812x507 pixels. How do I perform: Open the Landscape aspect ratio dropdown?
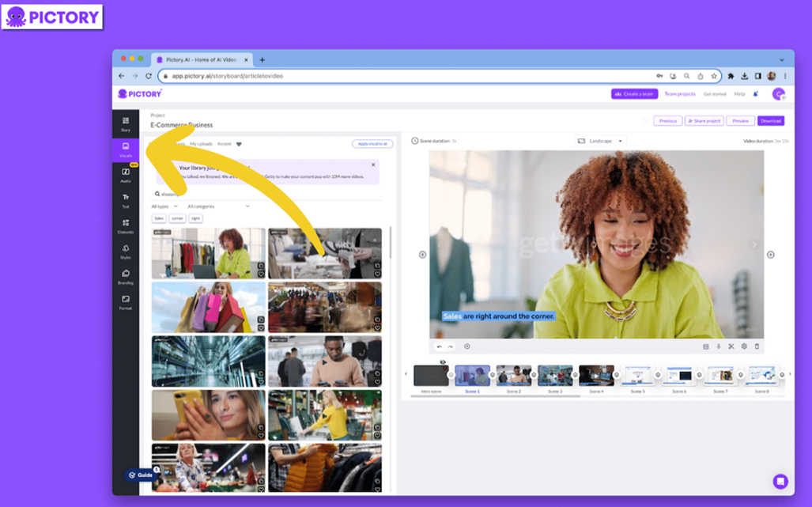(601, 141)
